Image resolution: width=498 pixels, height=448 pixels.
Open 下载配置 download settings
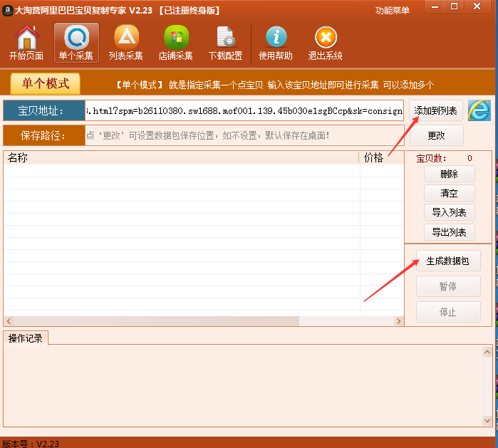[x=225, y=43]
